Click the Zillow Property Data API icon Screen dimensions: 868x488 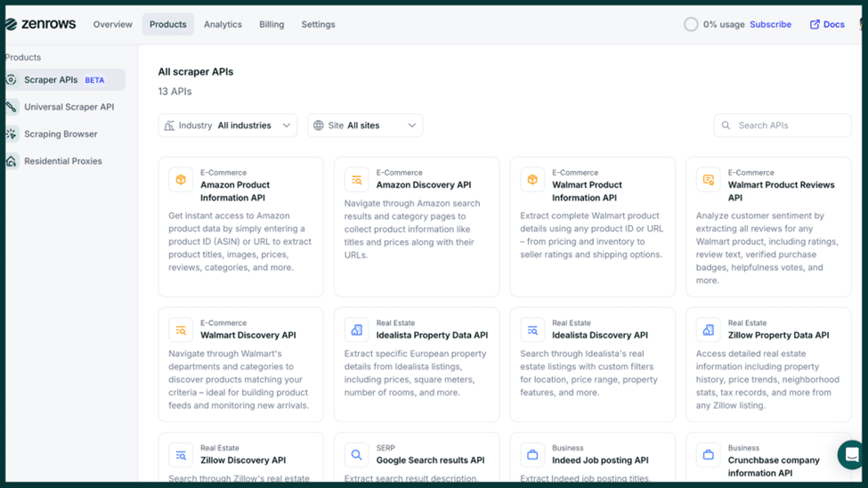708,330
